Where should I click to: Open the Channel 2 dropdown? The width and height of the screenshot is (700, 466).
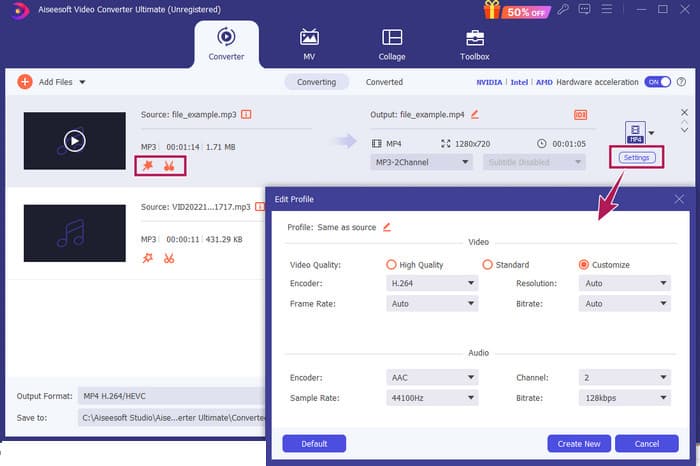[625, 378]
